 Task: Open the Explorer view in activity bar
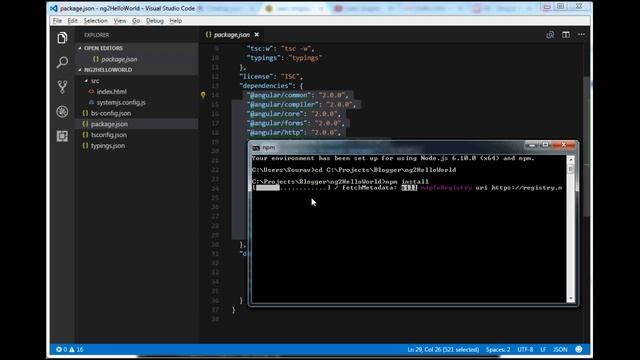coord(62,38)
